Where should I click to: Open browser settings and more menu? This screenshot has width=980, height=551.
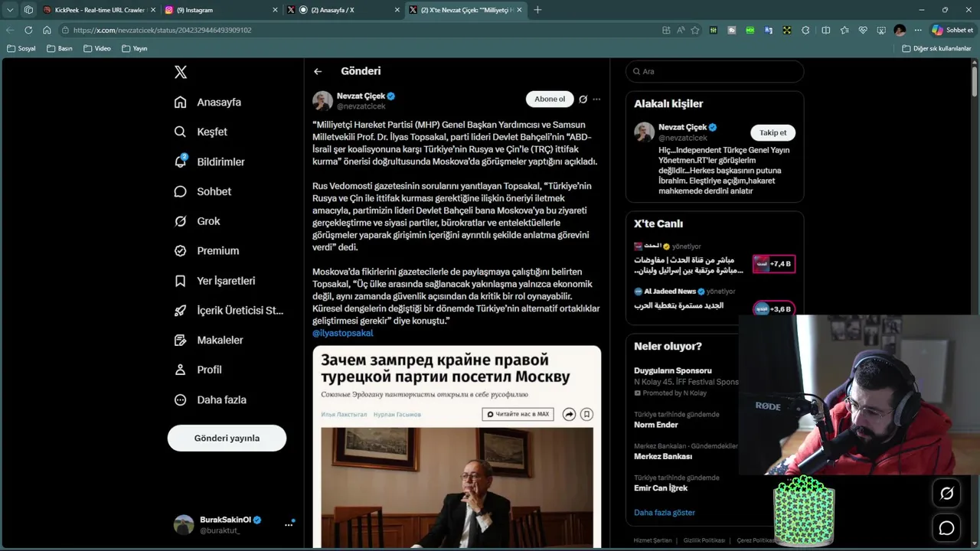pyautogui.click(x=918, y=30)
